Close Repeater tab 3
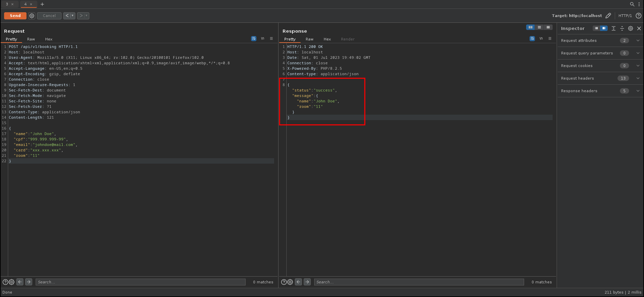Screen dimensions: 644x297 click(x=13, y=4)
